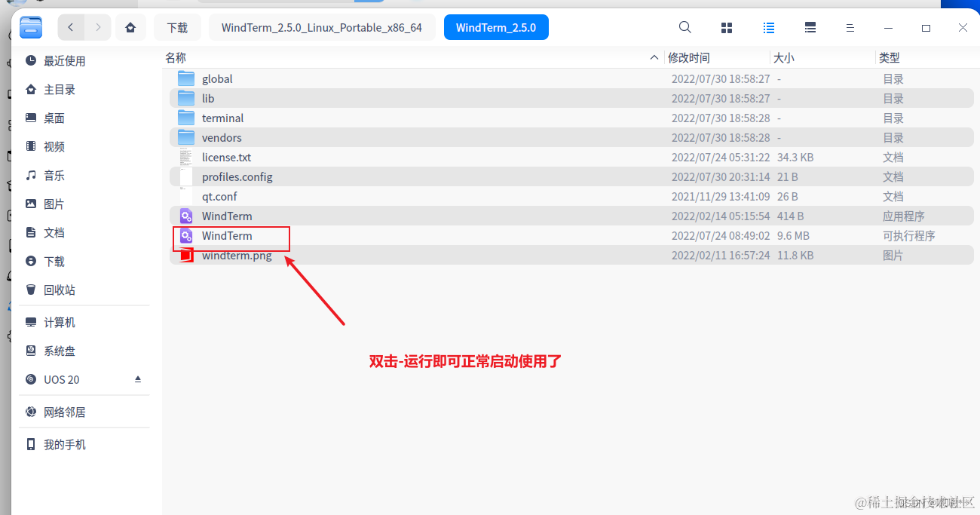Click the global folder name
The height and width of the screenshot is (515, 980).
pos(217,79)
